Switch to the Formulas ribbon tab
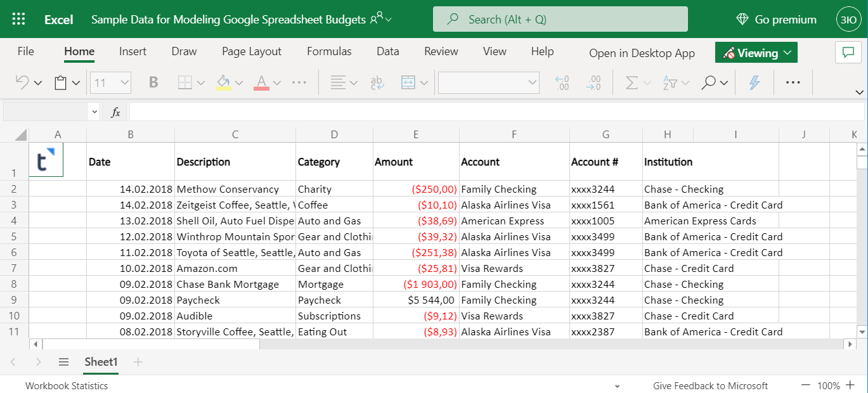Viewport: 868px width, 393px height. point(329,51)
